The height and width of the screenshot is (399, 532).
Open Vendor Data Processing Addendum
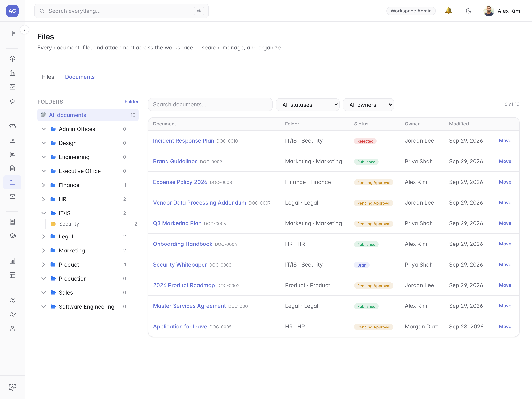pyautogui.click(x=199, y=203)
